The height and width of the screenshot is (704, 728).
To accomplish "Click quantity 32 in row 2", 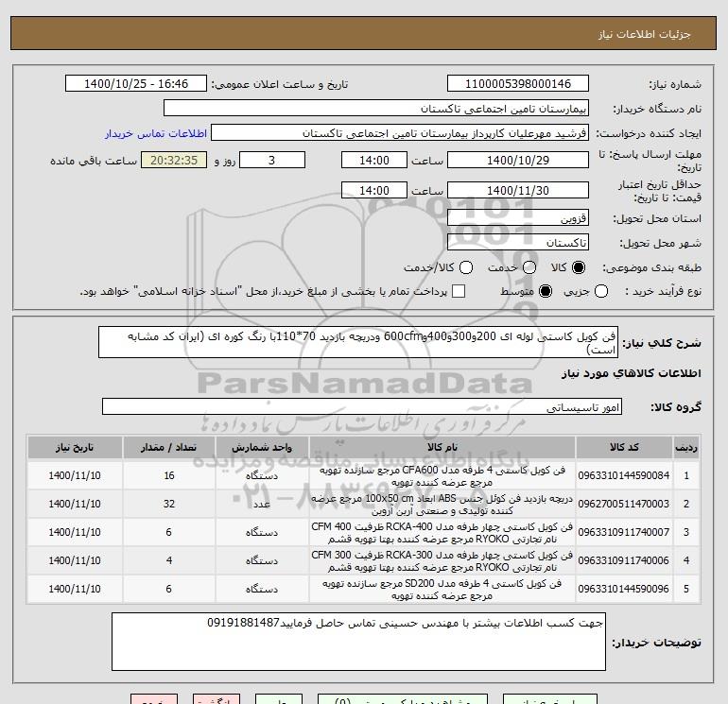I will [x=169, y=504].
